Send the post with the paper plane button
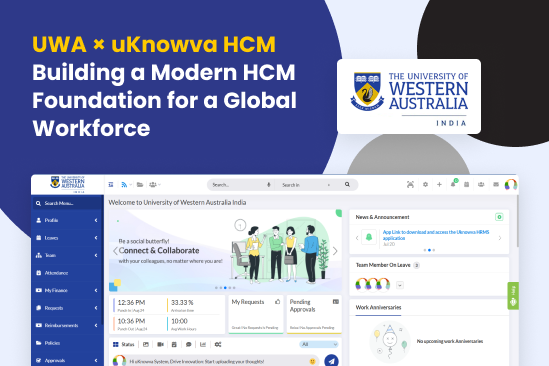 [x=331, y=361]
